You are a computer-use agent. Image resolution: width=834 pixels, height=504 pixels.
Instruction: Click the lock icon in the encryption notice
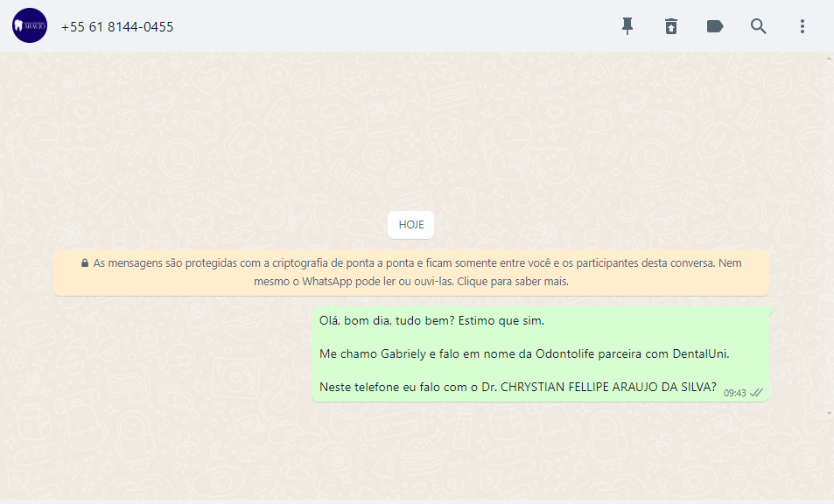(x=85, y=262)
